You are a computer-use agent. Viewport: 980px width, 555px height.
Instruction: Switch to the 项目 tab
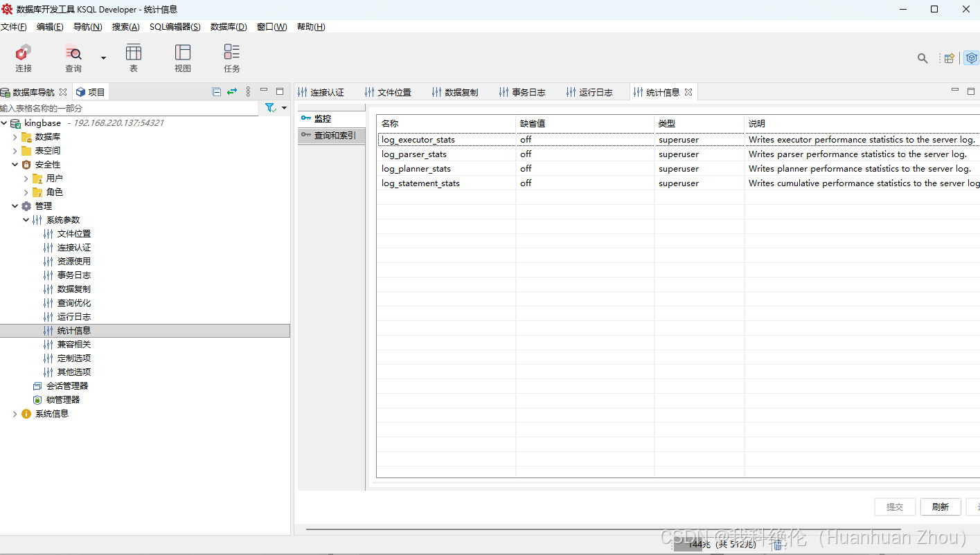(90, 92)
